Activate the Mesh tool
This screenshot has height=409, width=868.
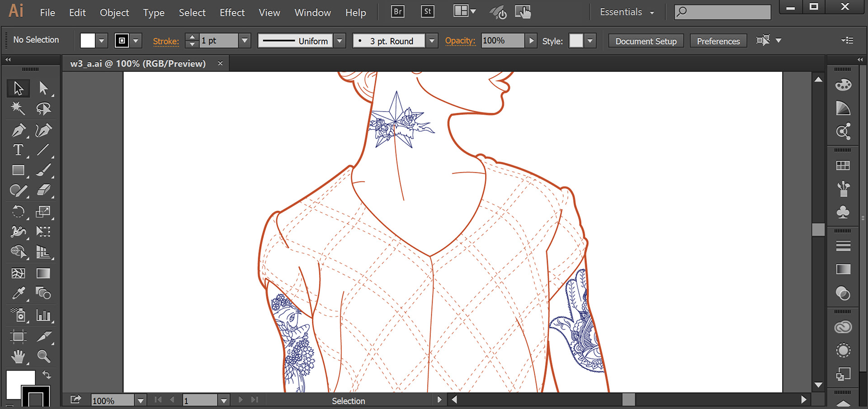[18, 273]
